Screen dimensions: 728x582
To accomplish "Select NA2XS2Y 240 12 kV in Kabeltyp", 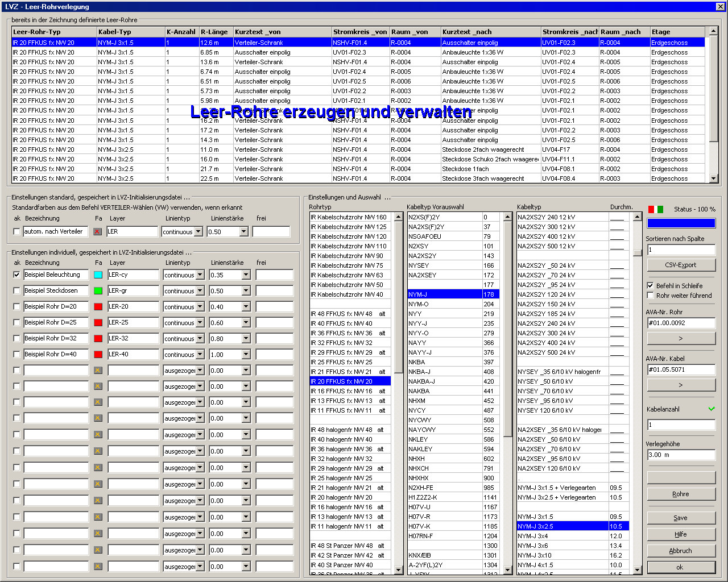I will point(573,217).
